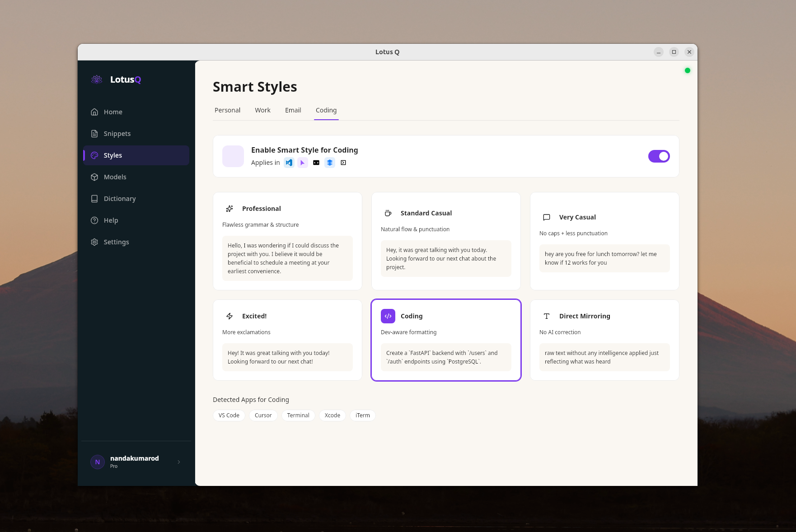Click the Terminal detected app chip
Viewport: 796px width, 532px height.
pyautogui.click(x=298, y=415)
